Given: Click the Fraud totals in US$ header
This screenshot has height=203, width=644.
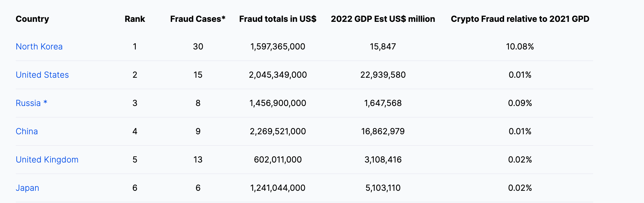Looking at the screenshot, I should point(278,19).
